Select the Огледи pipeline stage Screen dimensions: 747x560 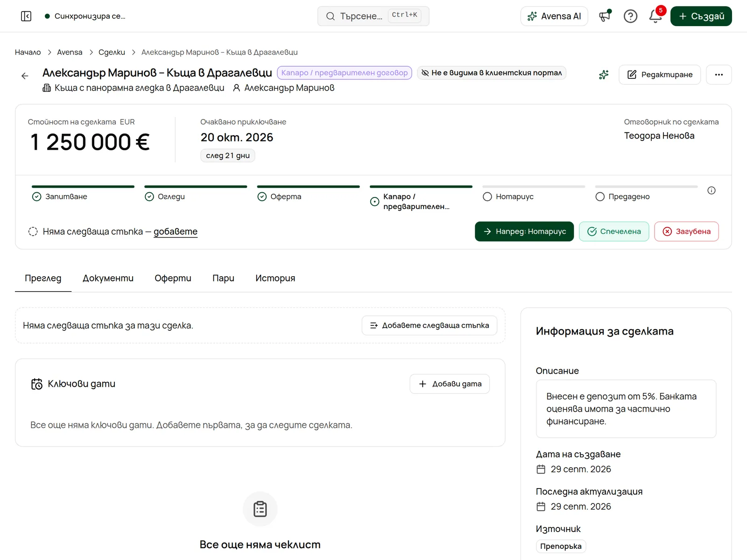pyautogui.click(x=196, y=195)
